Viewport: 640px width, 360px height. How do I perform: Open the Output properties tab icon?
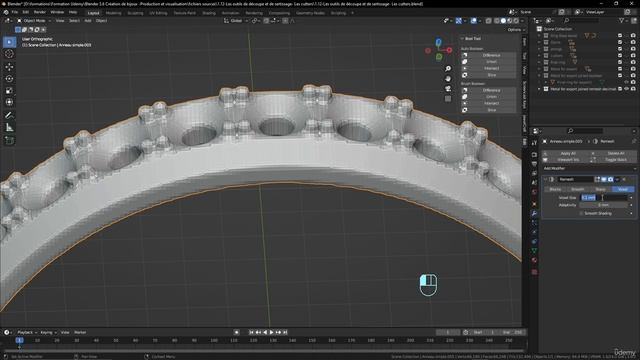pyautogui.click(x=534, y=164)
